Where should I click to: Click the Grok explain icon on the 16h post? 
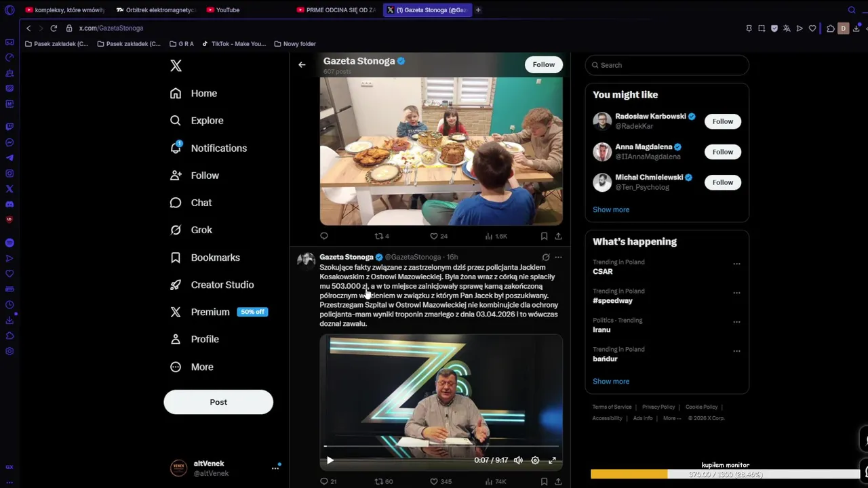coord(546,258)
